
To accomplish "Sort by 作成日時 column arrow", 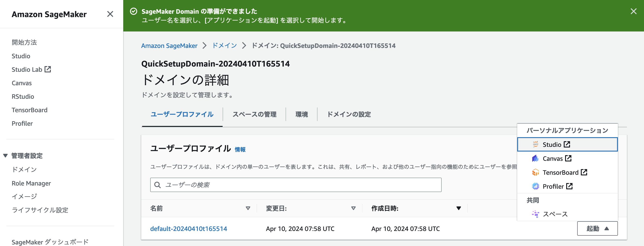I will click(458, 208).
